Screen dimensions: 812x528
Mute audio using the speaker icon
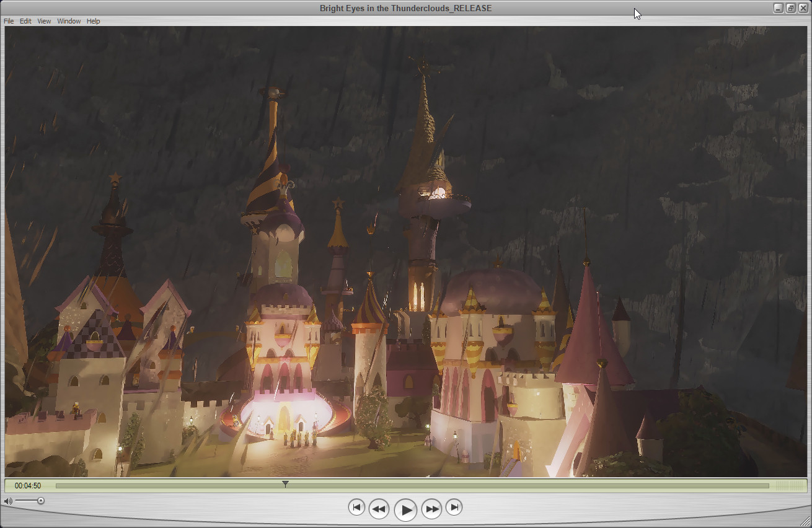coord(8,501)
